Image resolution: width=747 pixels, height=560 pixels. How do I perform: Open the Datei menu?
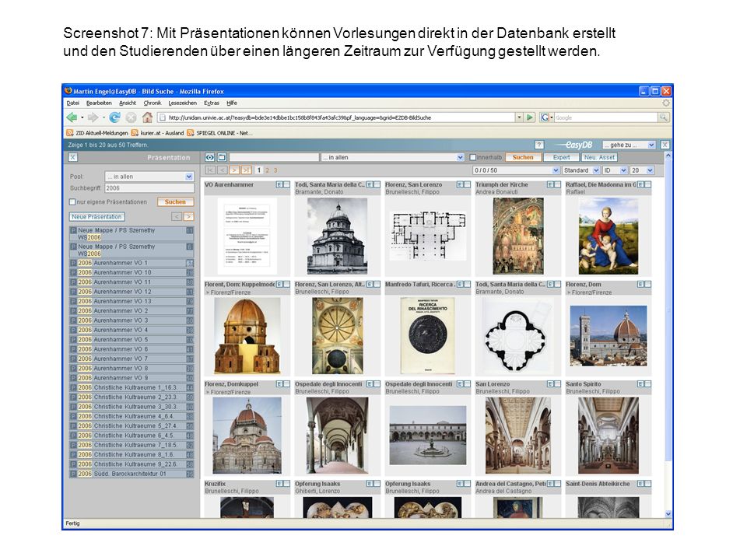point(73,103)
